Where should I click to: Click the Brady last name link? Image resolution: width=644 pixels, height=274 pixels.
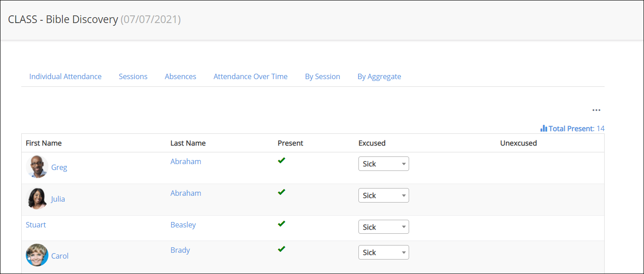click(x=180, y=250)
